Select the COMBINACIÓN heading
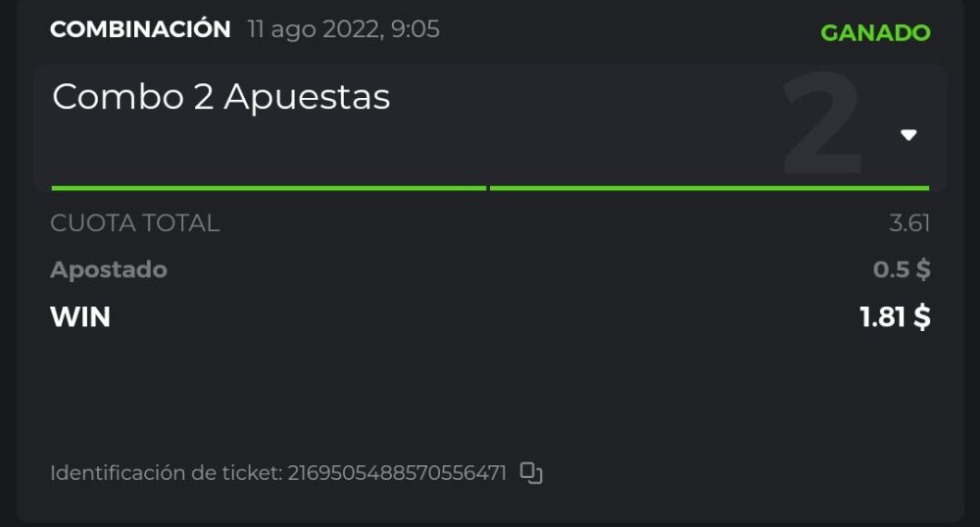980x527 pixels. click(140, 29)
